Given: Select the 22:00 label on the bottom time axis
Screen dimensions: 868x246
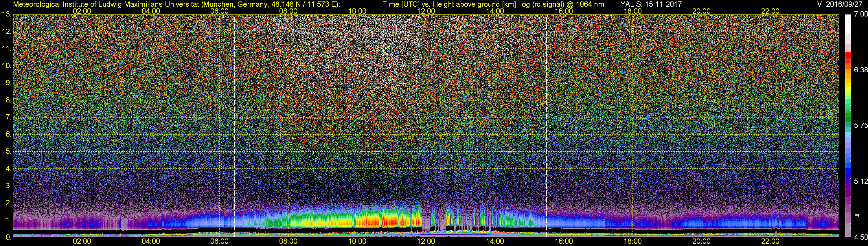Looking at the screenshot, I should (x=770, y=241).
